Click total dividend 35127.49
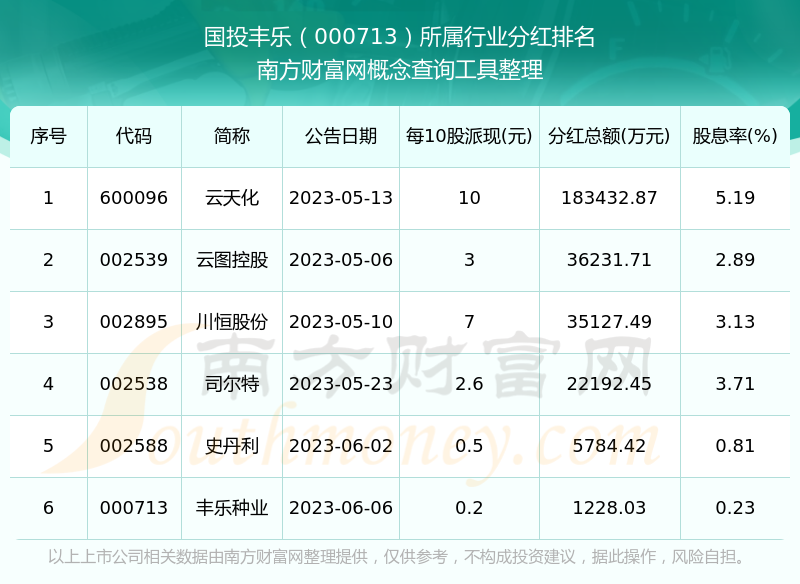The image size is (800, 584). click(609, 322)
